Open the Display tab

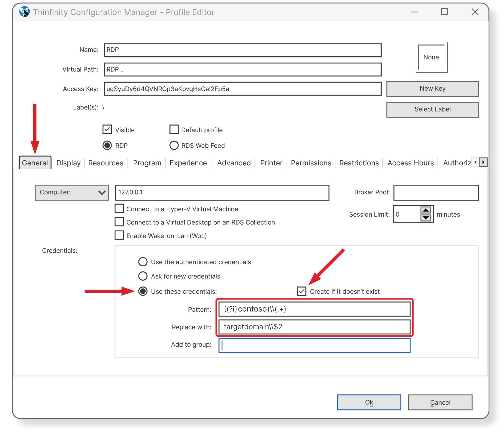[68, 163]
